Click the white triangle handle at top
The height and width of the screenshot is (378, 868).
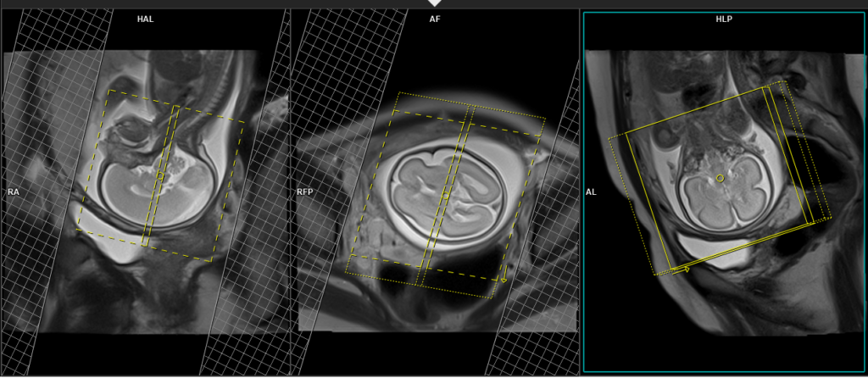click(x=435, y=3)
